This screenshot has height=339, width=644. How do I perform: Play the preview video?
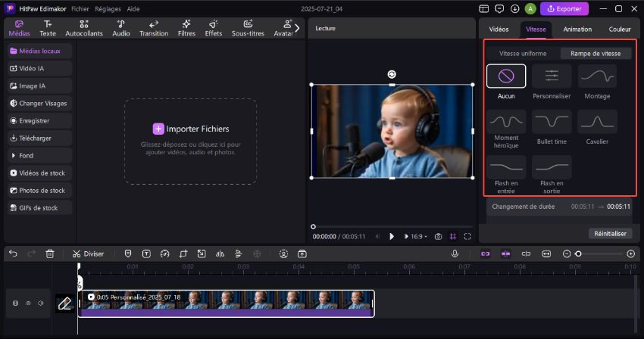(392, 236)
